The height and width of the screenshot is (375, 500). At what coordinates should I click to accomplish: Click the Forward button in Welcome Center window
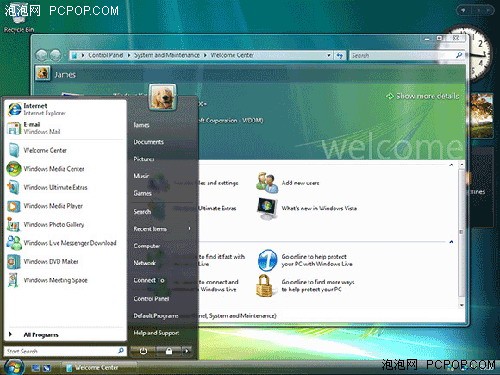pyautogui.click(x=55, y=55)
